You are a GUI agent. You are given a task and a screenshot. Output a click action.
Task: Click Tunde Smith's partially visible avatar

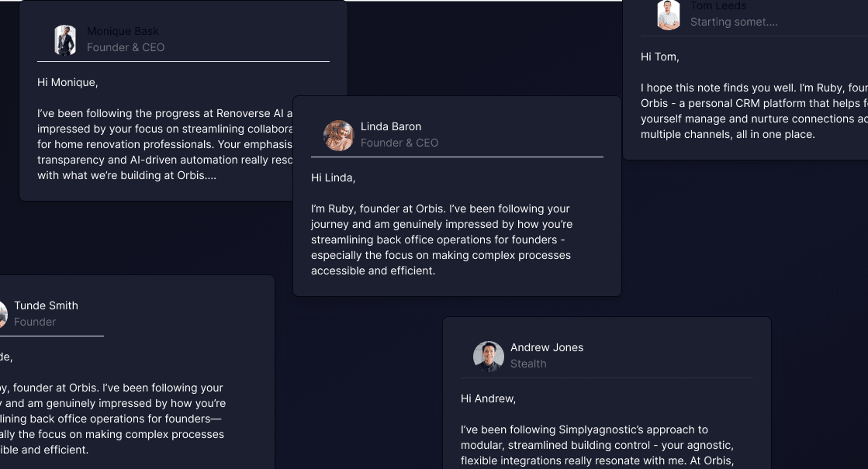(2, 314)
